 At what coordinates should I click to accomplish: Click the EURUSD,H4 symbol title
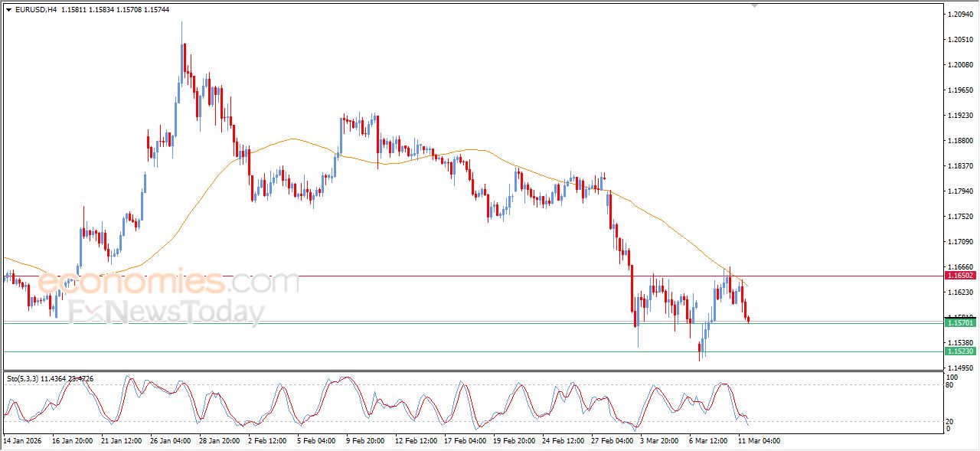[x=36, y=10]
